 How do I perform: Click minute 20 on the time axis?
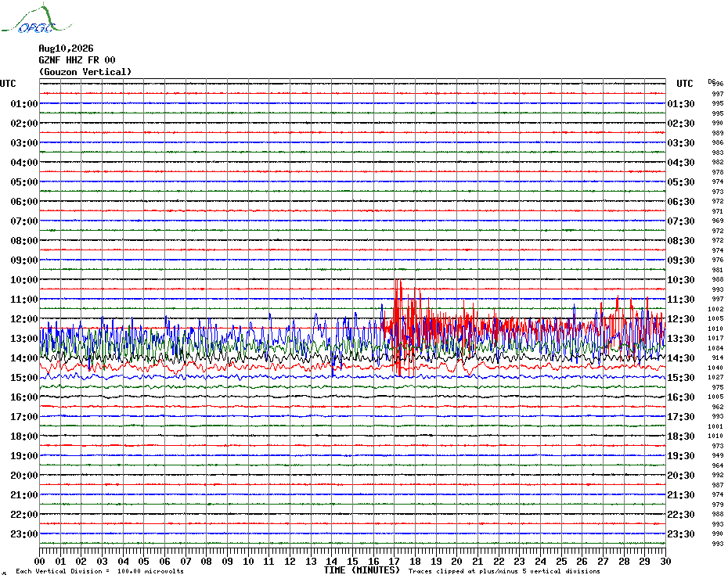pos(457,561)
